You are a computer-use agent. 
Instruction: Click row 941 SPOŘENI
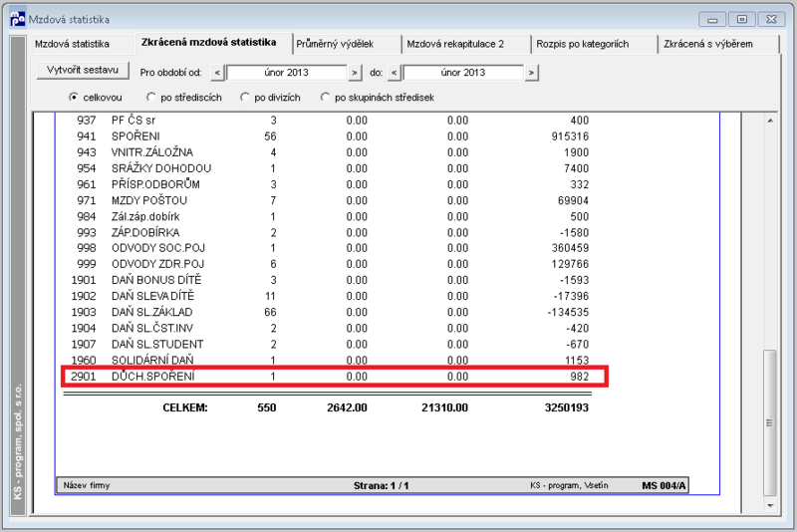[x=333, y=136]
